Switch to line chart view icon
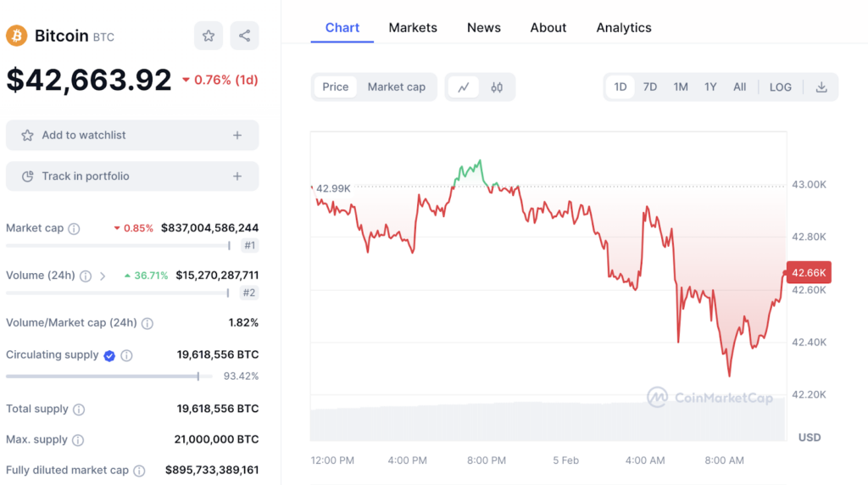The image size is (868, 485). click(464, 86)
